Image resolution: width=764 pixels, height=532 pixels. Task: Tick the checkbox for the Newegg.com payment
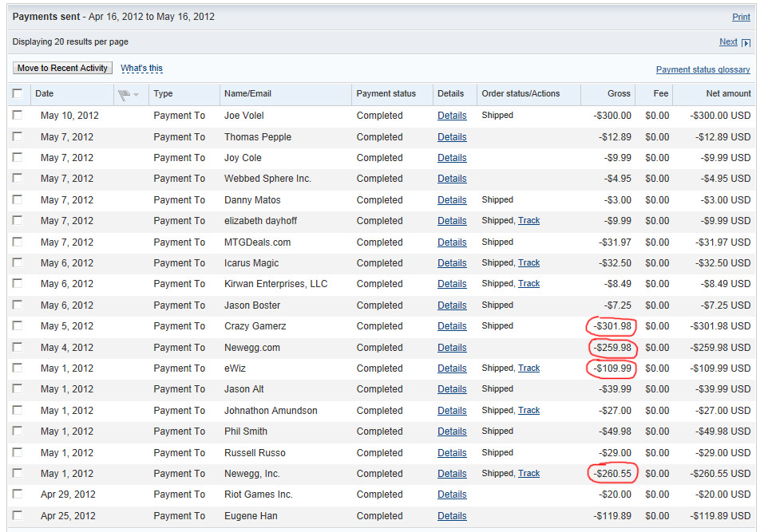(x=18, y=347)
